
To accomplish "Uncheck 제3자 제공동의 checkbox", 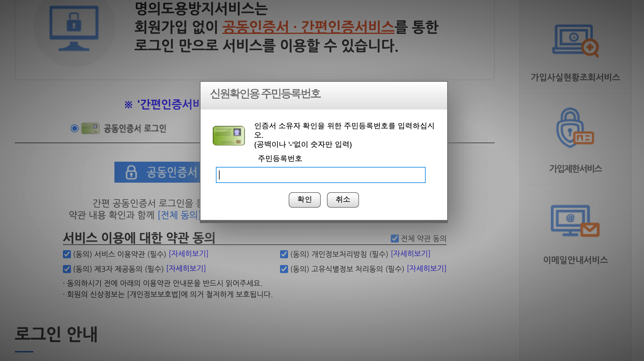I will [67, 269].
